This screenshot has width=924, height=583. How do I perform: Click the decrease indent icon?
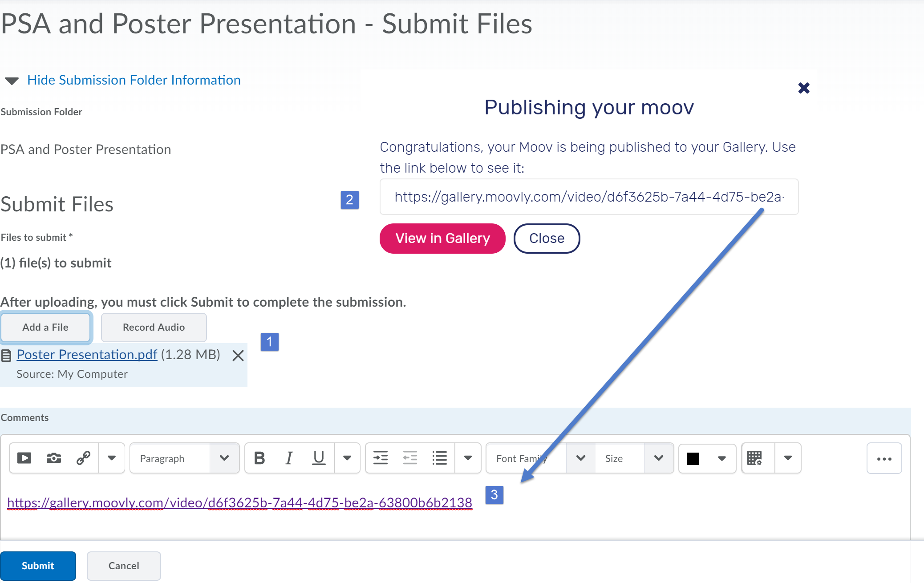pos(410,458)
